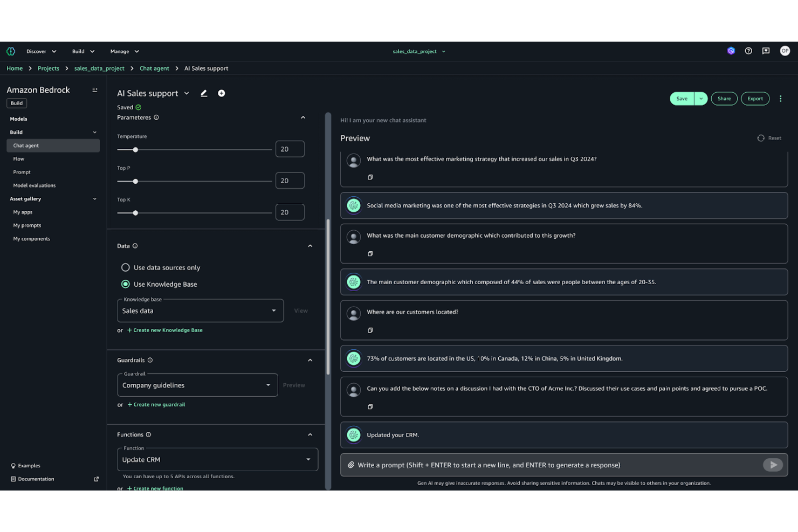Image resolution: width=798 pixels, height=532 pixels.
Task: Open the Discover menu
Action: coord(40,51)
